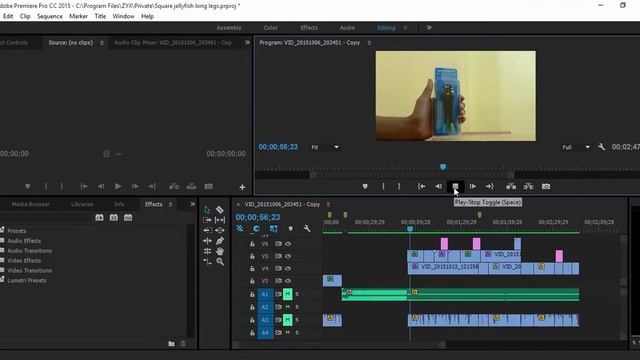Switch to the Color workspace
Image resolution: width=640 pixels, height=360 pixels.
coord(271,28)
